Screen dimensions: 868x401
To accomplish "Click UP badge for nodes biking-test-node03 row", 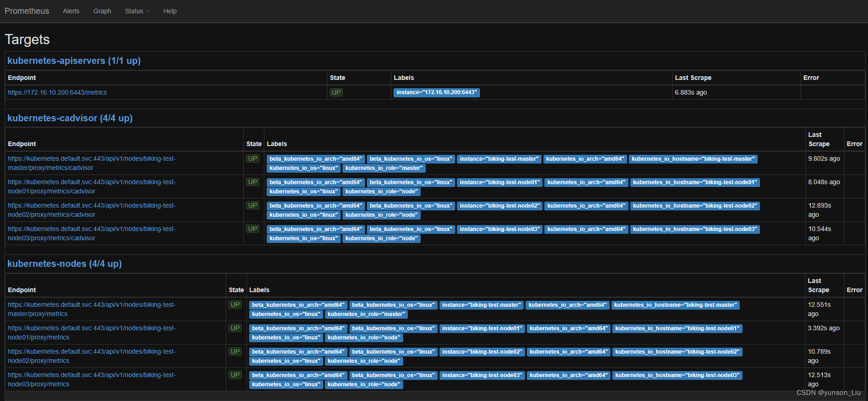I will coord(235,375).
